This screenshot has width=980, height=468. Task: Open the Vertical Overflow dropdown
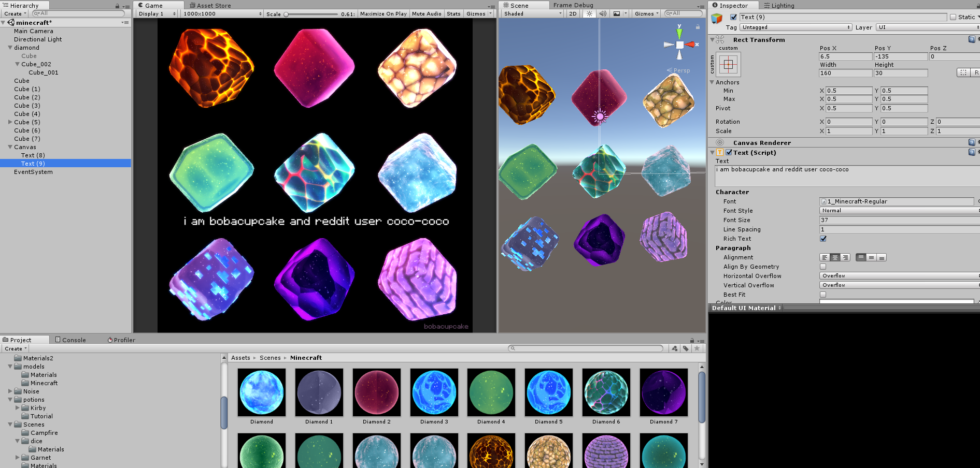(x=900, y=285)
